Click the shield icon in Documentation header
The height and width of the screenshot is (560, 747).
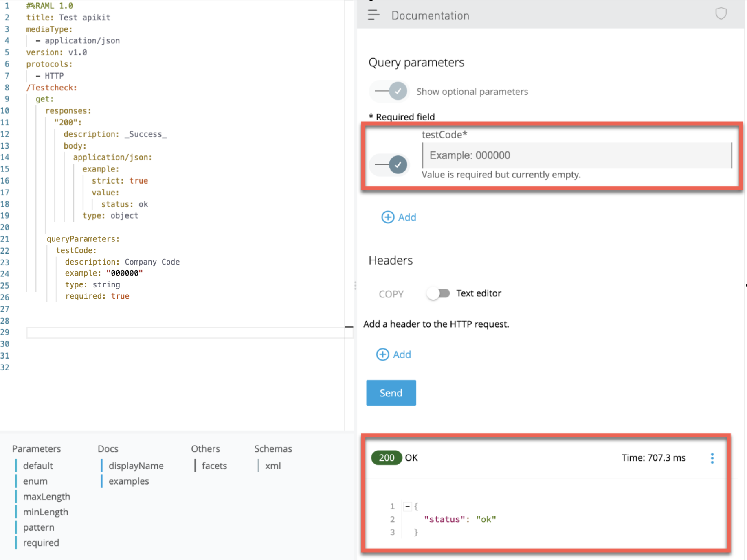[x=721, y=14]
